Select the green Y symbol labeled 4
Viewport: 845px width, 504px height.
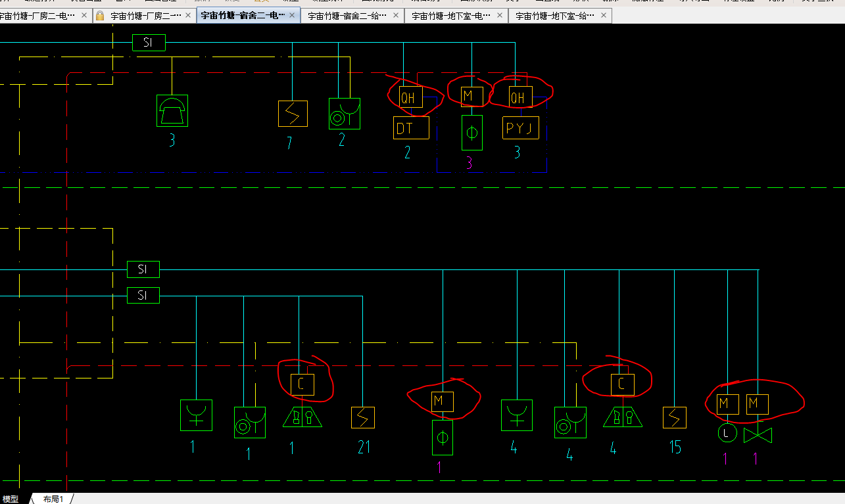[517, 415]
